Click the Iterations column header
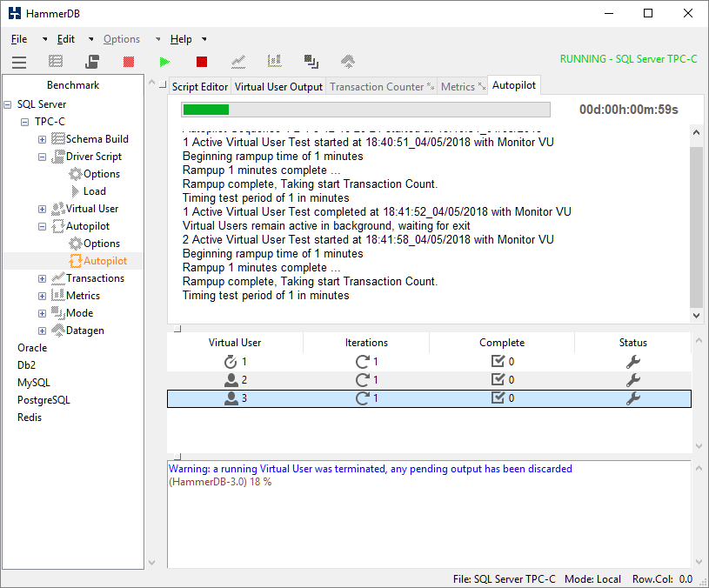Image resolution: width=709 pixels, height=588 pixels. coord(366,343)
